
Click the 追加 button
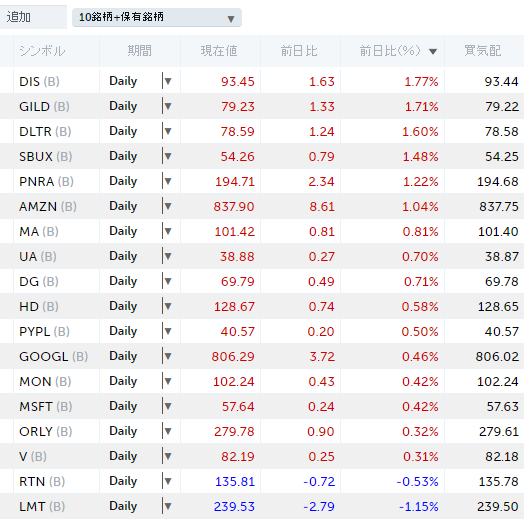click(33, 17)
